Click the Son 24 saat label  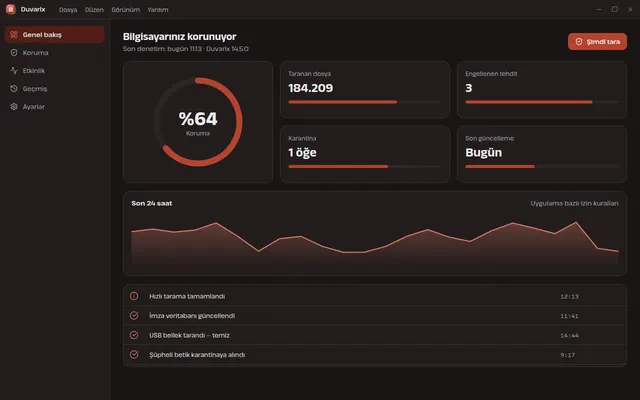pyautogui.click(x=152, y=203)
